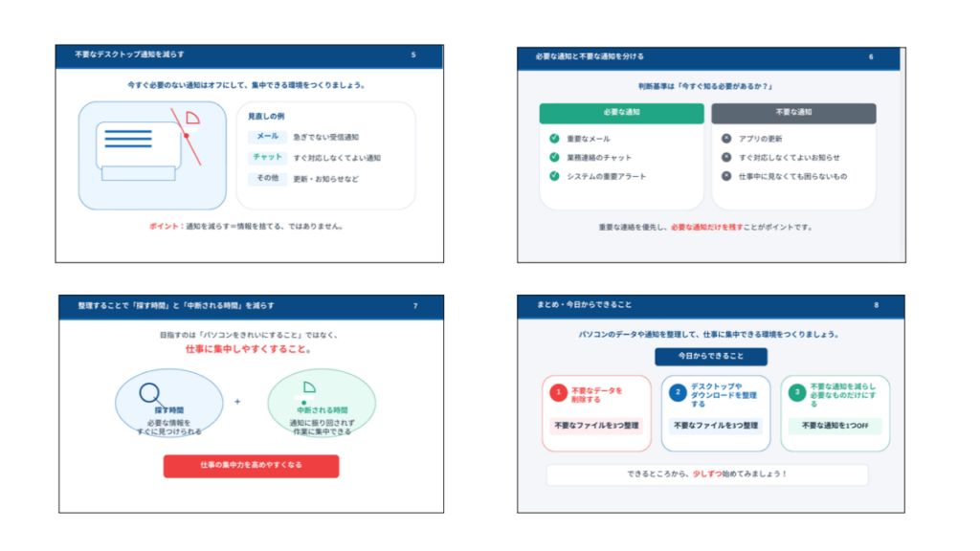This screenshot has width=980, height=551.
Task: Click the text デスクトップやダウンロードを整理する
Action: [x=724, y=395]
